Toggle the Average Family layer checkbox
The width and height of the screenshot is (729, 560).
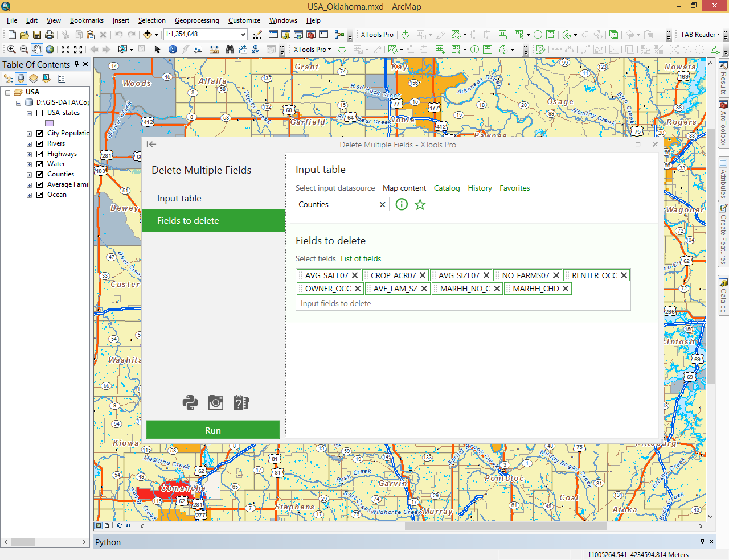pyautogui.click(x=39, y=184)
